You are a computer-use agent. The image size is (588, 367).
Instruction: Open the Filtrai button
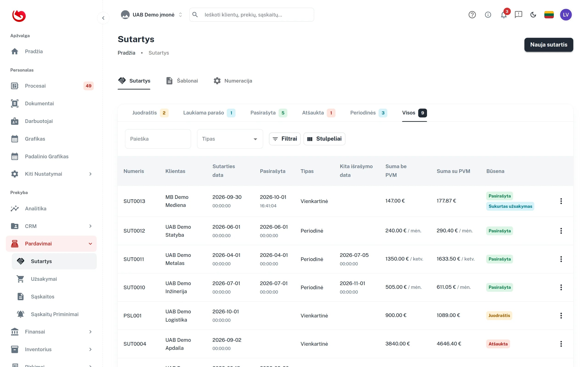(285, 139)
